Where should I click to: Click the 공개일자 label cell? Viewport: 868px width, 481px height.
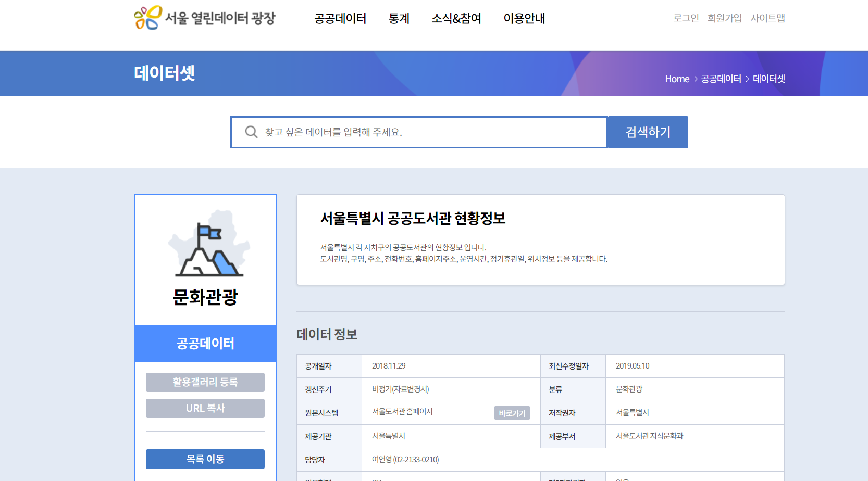point(329,366)
